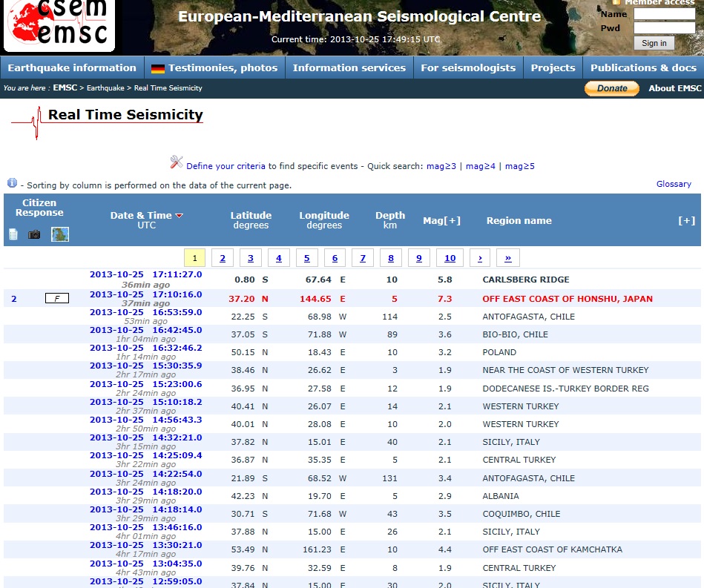Click the map icon in the table header
This screenshot has width=704, height=588.
pos(60,234)
